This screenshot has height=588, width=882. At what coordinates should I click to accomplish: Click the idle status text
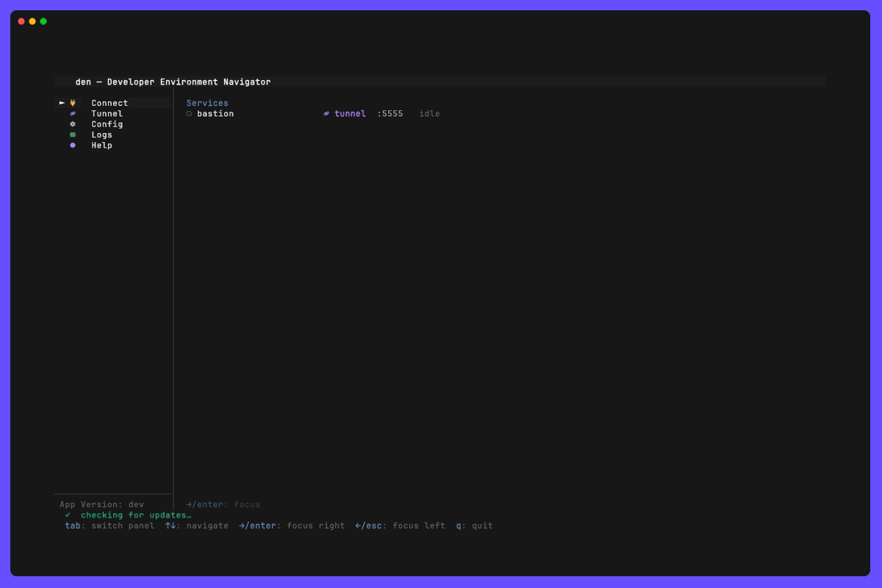[x=430, y=114]
